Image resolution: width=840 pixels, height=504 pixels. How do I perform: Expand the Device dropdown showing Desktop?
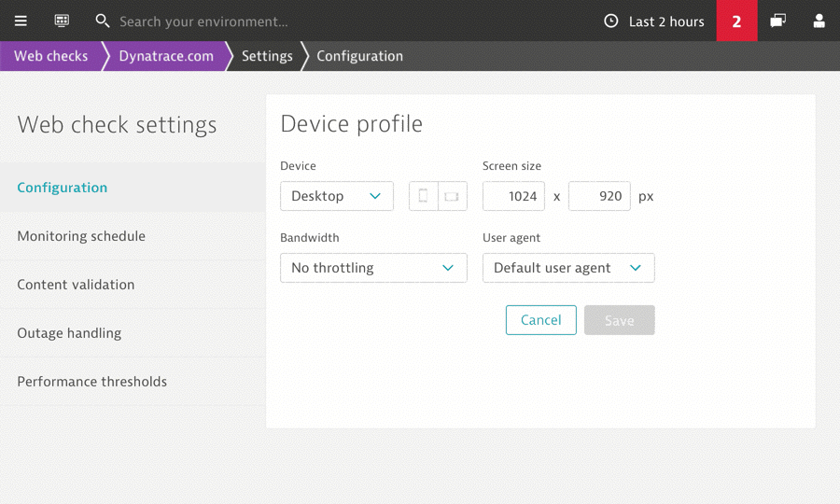pyautogui.click(x=336, y=196)
